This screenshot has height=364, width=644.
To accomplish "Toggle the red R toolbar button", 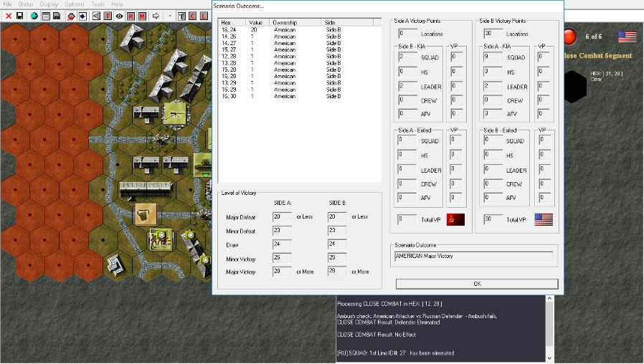I will tap(131, 16).
